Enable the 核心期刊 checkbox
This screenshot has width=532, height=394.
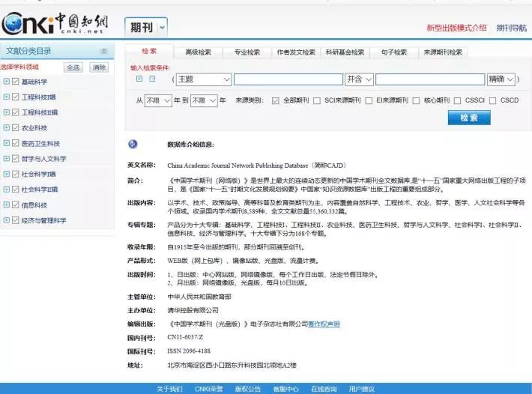click(417, 100)
